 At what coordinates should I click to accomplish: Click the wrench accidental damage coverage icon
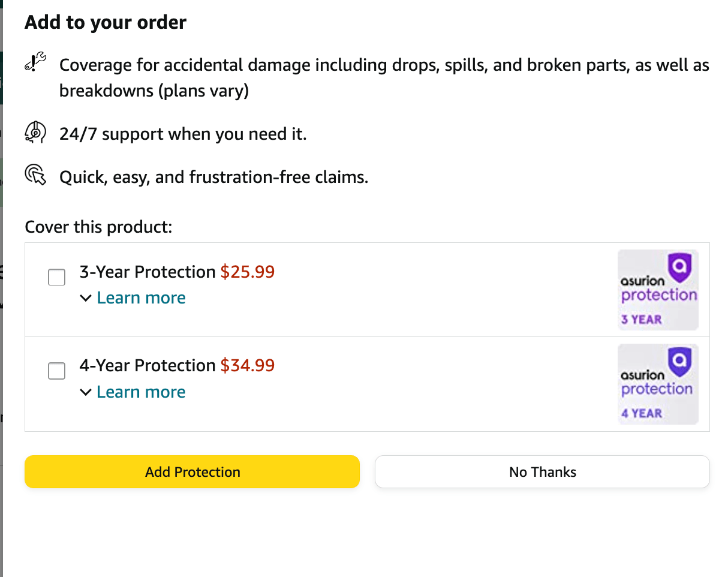point(35,62)
